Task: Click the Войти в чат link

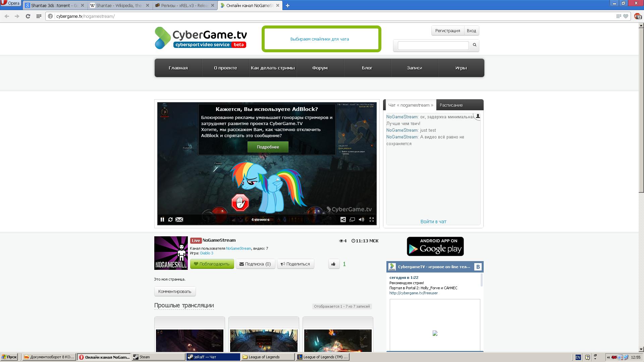Action: 433,222
